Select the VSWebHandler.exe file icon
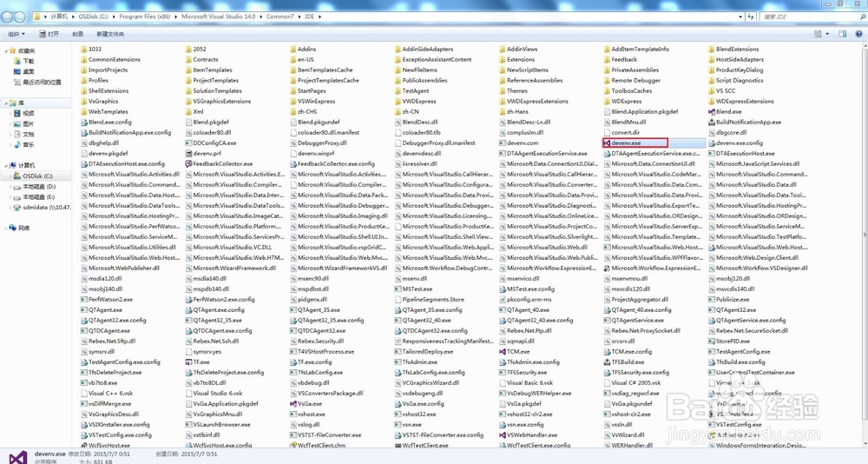 point(503,435)
